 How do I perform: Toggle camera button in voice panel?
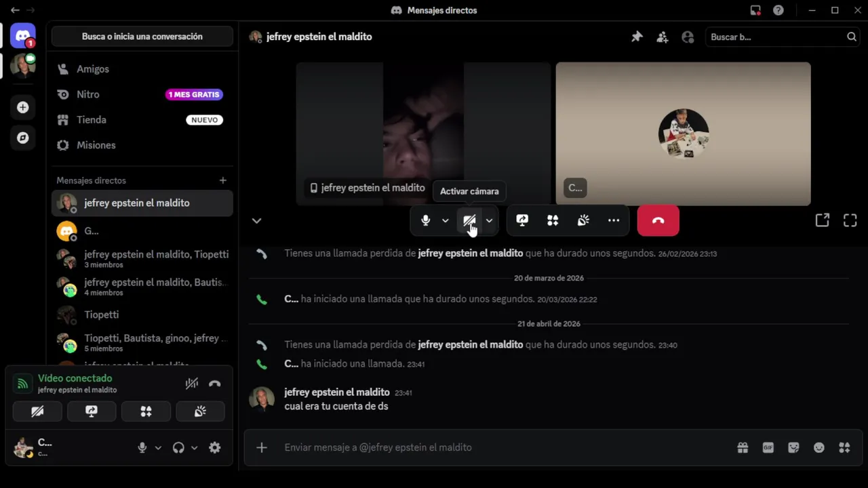[x=37, y=411]
